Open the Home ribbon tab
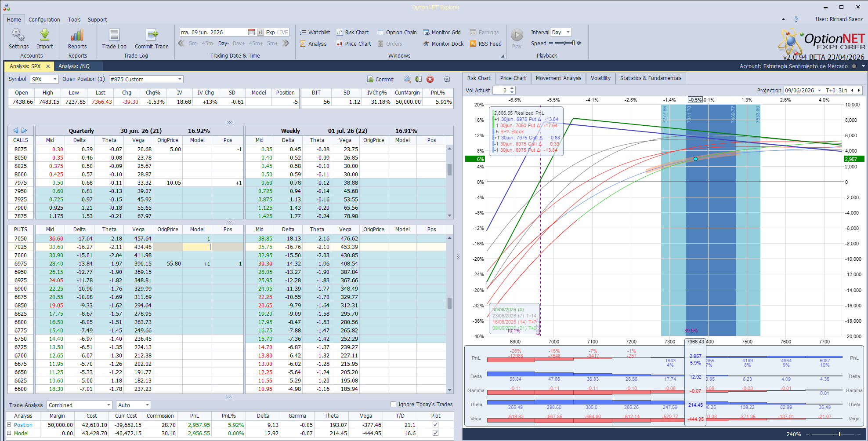Image resolution: width=868 pixels, height=441 pixels. (x=14, y=19)
